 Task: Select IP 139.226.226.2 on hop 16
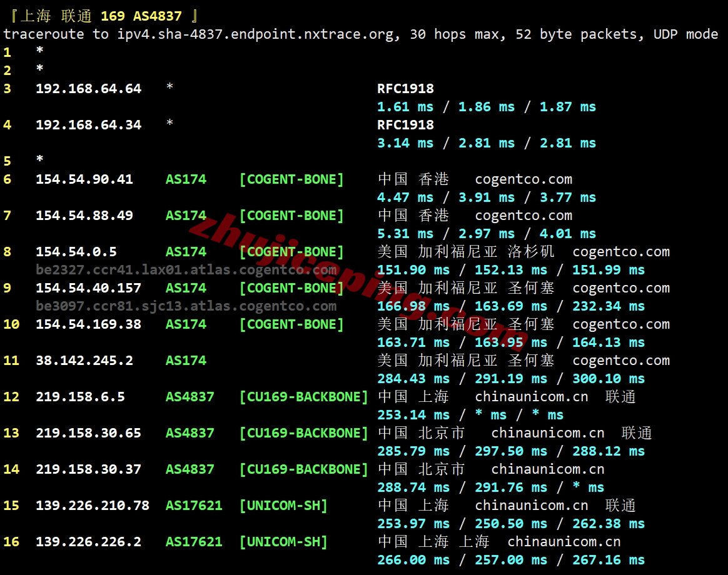point(88,541)
